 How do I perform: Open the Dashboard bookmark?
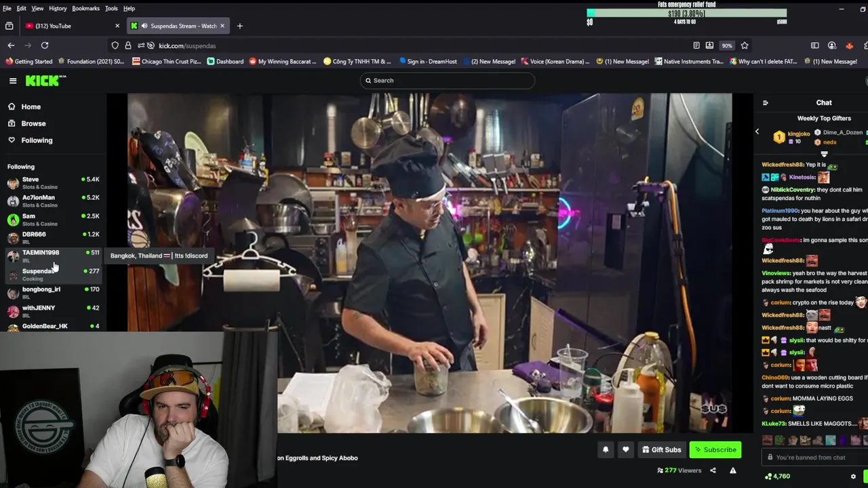[x=225, y=61]
